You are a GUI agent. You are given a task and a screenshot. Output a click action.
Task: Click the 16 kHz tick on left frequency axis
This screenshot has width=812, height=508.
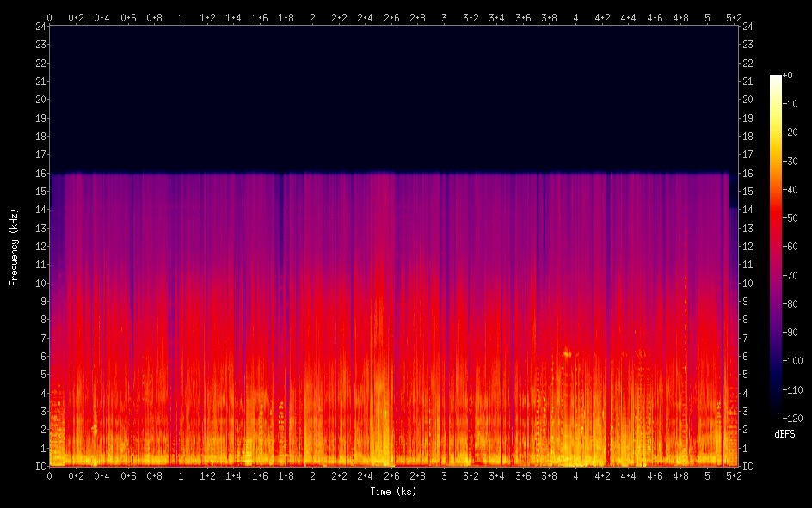39,173
